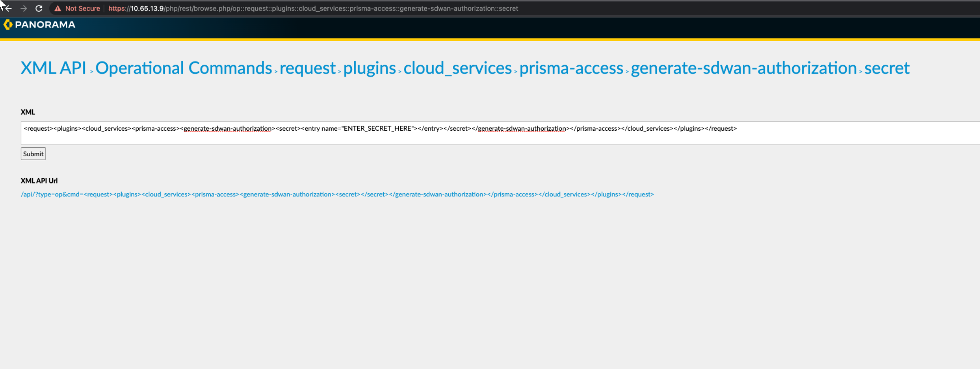Navigate to the request breadcrumb
This screenshot has width=980, height=369.
(307, 68)
